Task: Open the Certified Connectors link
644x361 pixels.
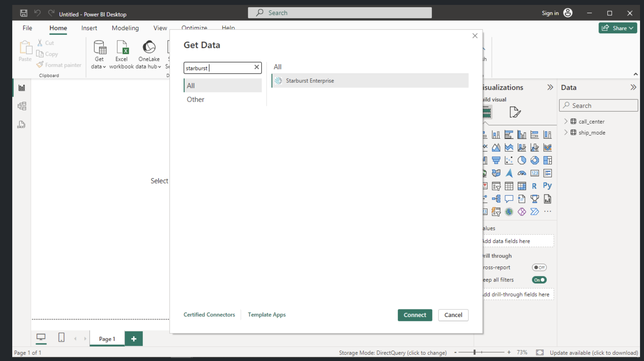Action: click(x=209, y=314)
